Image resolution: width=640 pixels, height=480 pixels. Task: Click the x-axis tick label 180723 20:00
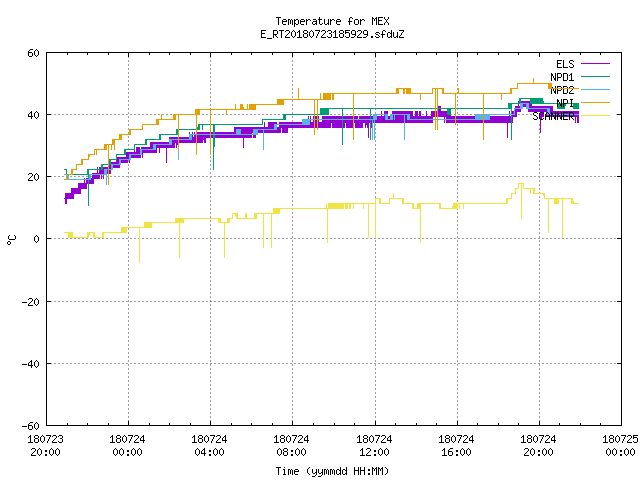45,446
